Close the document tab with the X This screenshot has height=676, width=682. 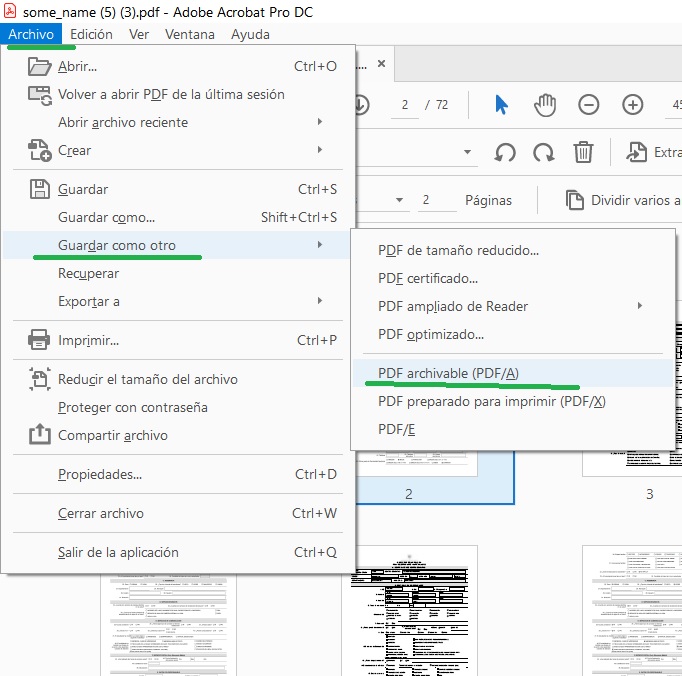coord(381,64)
